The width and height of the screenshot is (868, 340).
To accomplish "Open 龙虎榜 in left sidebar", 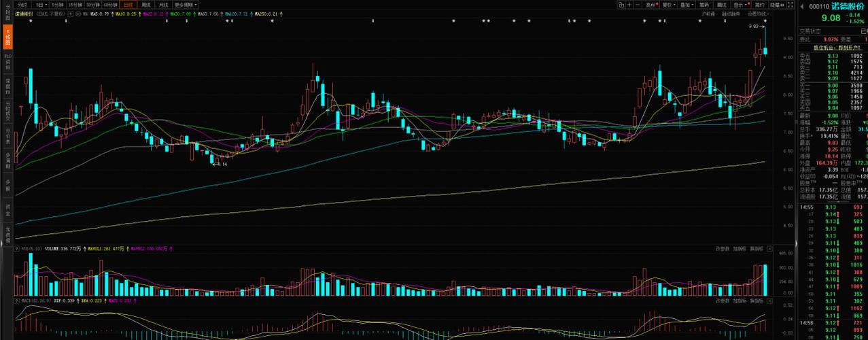I will 7,235.
